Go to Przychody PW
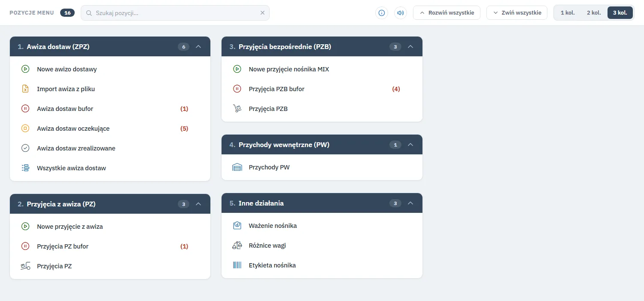 coord(322,167)
